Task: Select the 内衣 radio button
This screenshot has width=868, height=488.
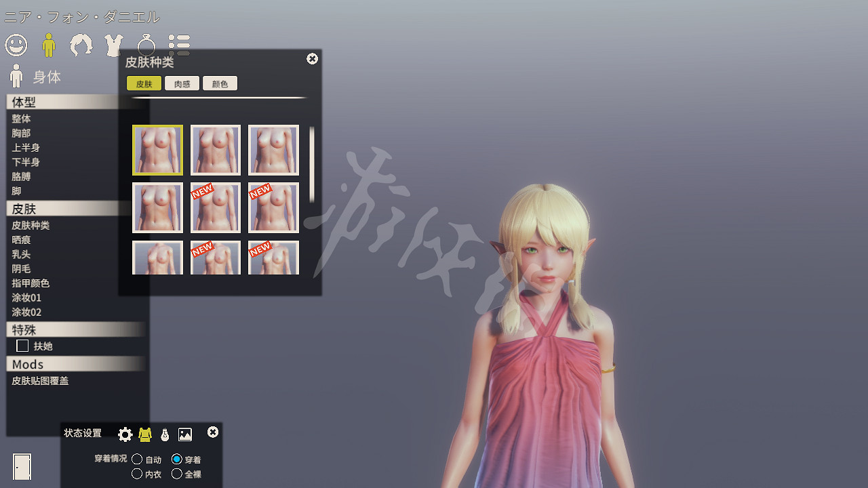Action: click(x=137, y=474)
